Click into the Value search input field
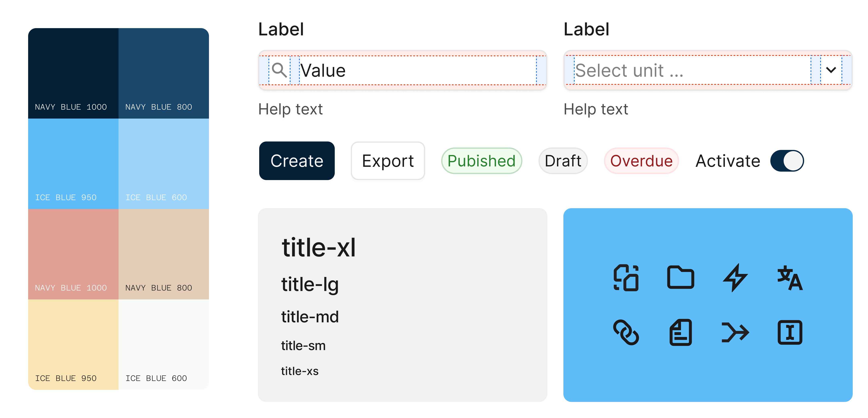868x418 pixels. pos(415,70)
